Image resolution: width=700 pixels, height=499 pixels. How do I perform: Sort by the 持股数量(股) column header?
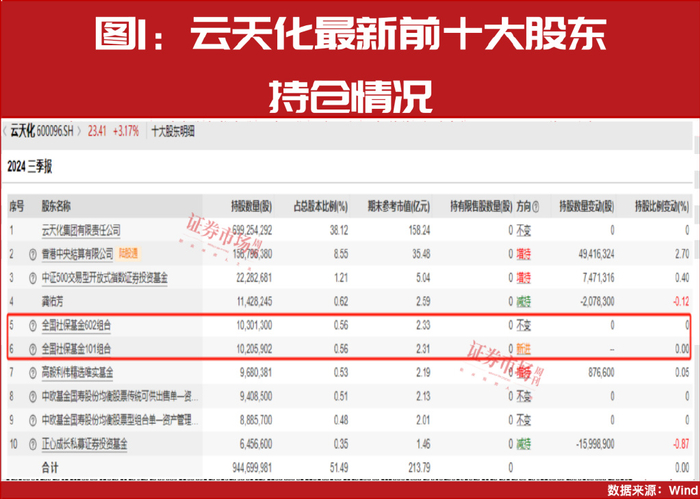coord(251,207)
